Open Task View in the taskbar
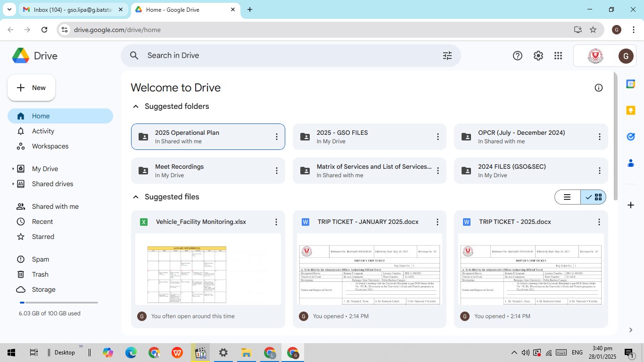Viewport: 644px width, 362px height. 33,353
